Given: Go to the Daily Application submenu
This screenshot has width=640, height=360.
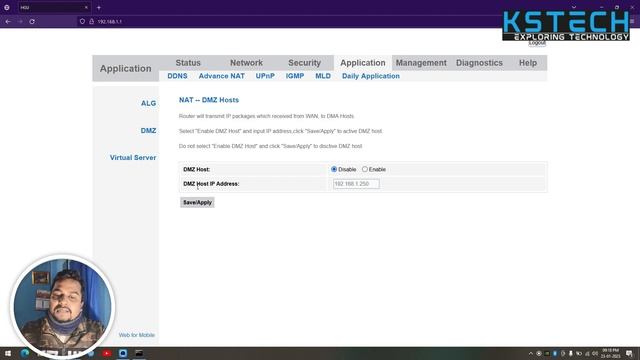Looking at the screenshot, I should pyautogui.click(x=371, y=76).
